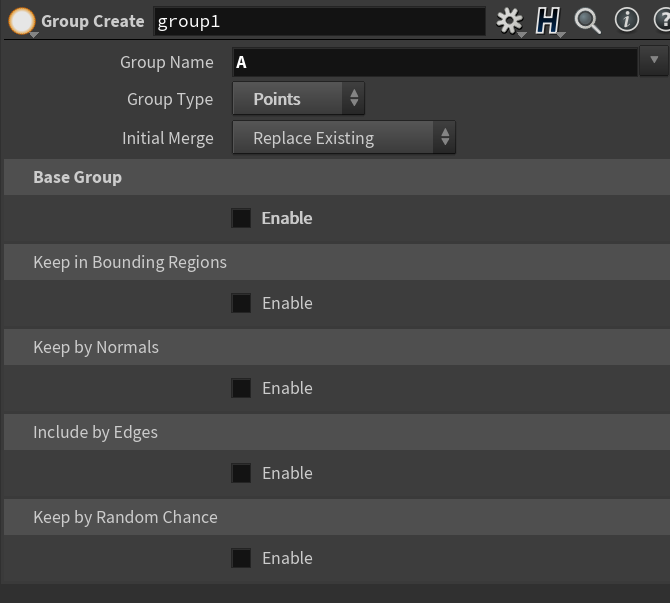Open the Group Type Points dropdown
The image size is (670, 603).
click(298, 99)
